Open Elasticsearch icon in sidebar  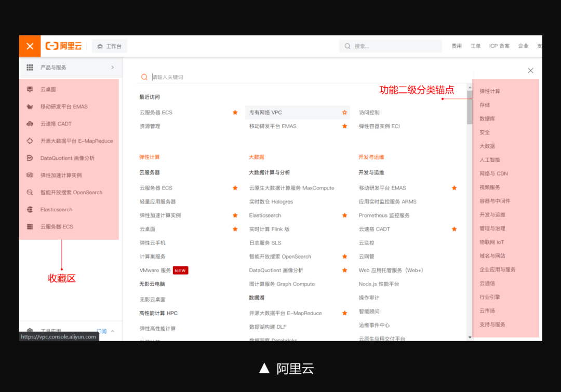coord(30,210)
